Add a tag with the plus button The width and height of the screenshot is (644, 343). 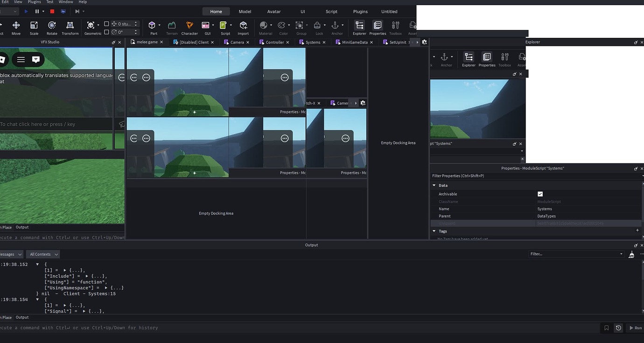pos(637,230)
